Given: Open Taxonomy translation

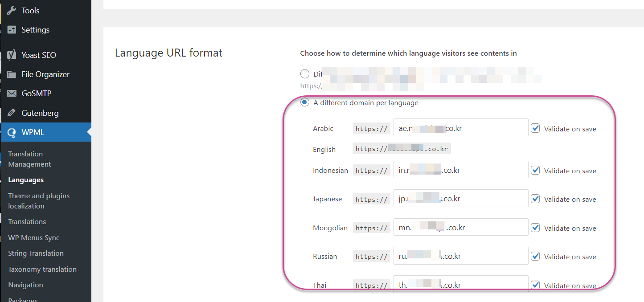Looking at the screenshot, I should click(x=42, y=269).
